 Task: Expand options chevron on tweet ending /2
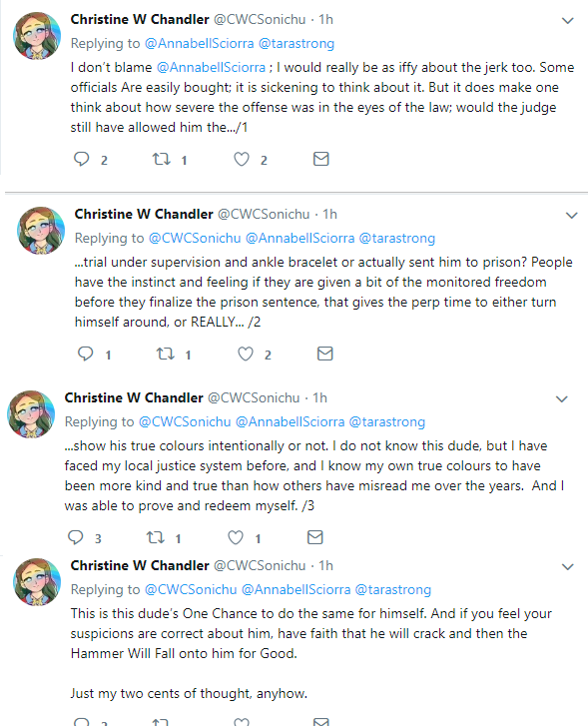572,216
